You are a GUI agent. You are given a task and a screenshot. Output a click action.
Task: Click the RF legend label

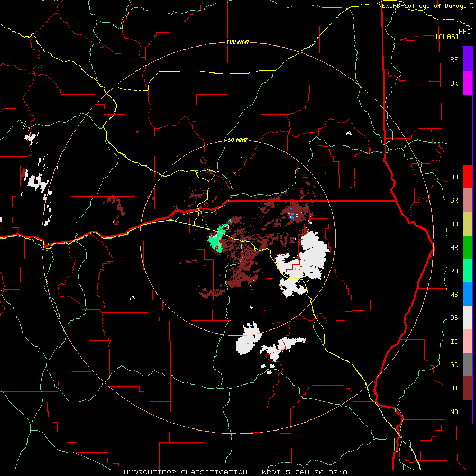point(454,59)
